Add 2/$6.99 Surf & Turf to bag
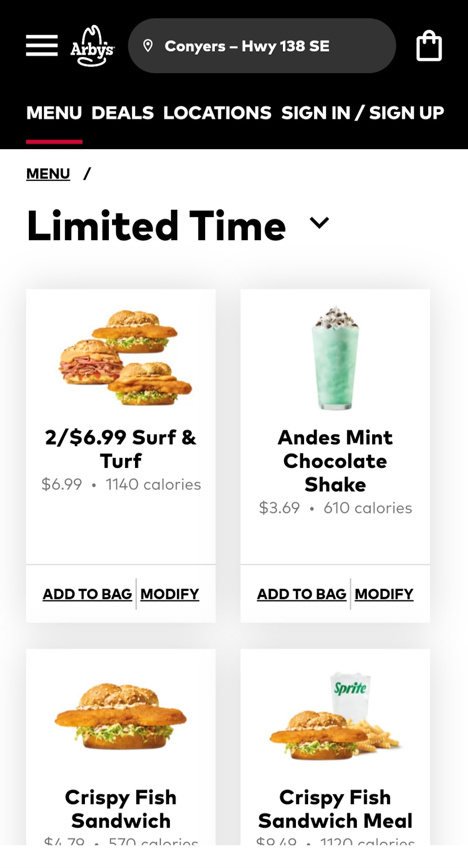The image size is (468, 868). pyautogui.click(x=87, y=594)
